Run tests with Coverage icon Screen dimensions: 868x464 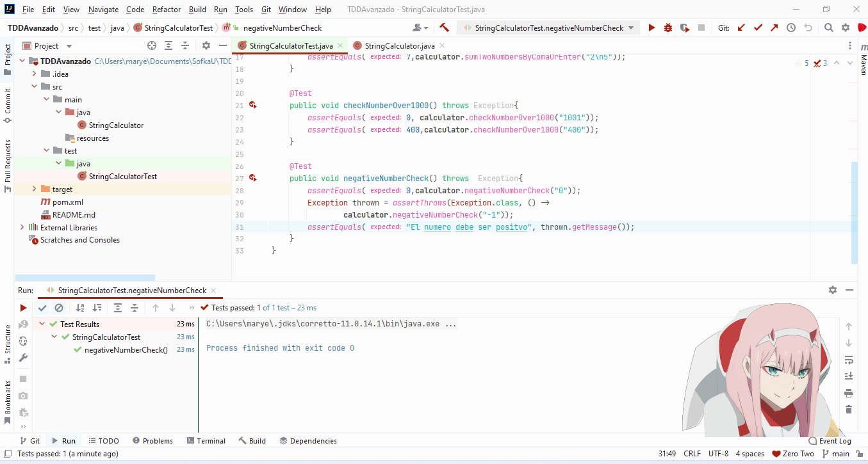(683, 28)
